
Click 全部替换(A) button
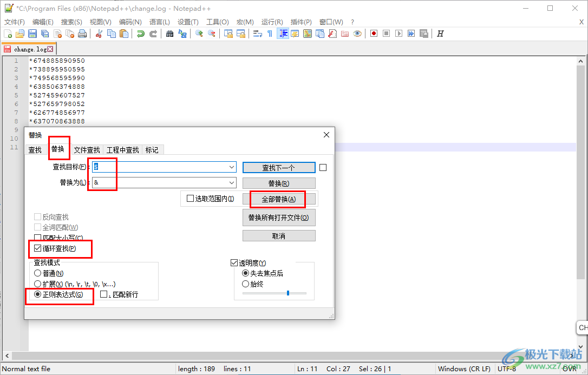click(279, 199)
